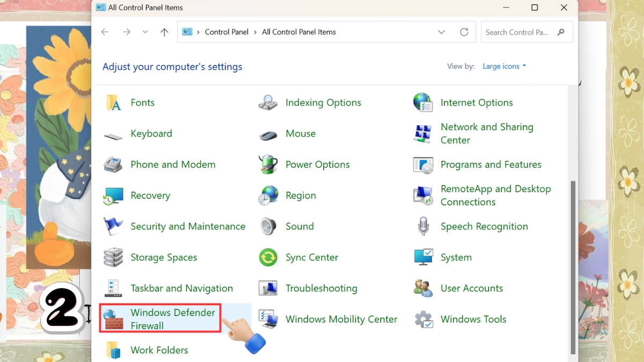Open Taskbar and Navigation icon
This screenshot has height=362, width=644.
[x=113, y=289]
